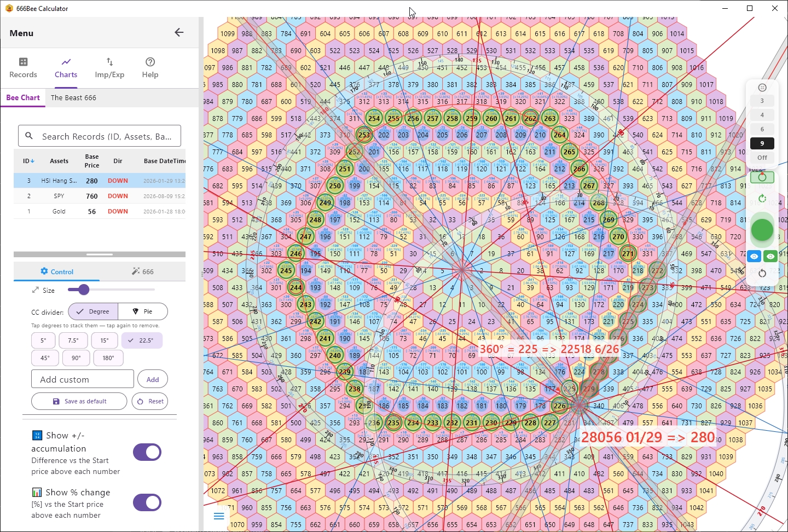Click the Size expand-arrows icon
The width and height of the screenshot is (788, 532).
pyautogui.click(x=36, y=290)
